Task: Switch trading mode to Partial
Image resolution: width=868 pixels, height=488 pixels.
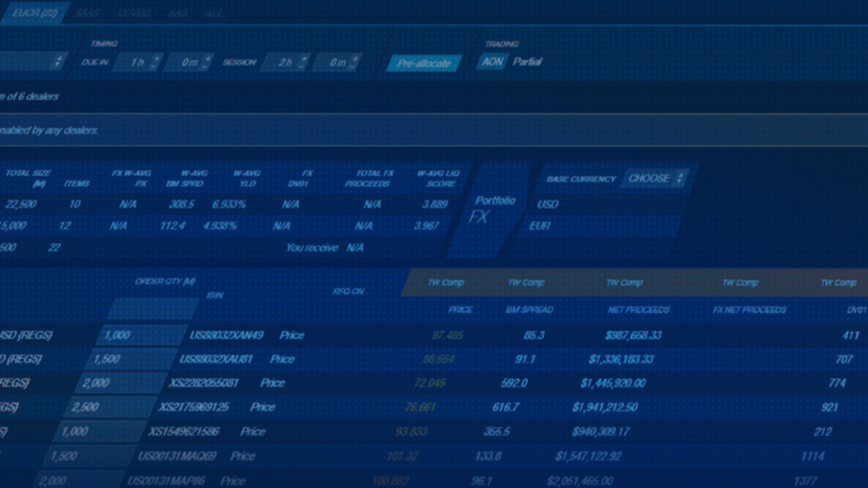Action: [528, 62]
